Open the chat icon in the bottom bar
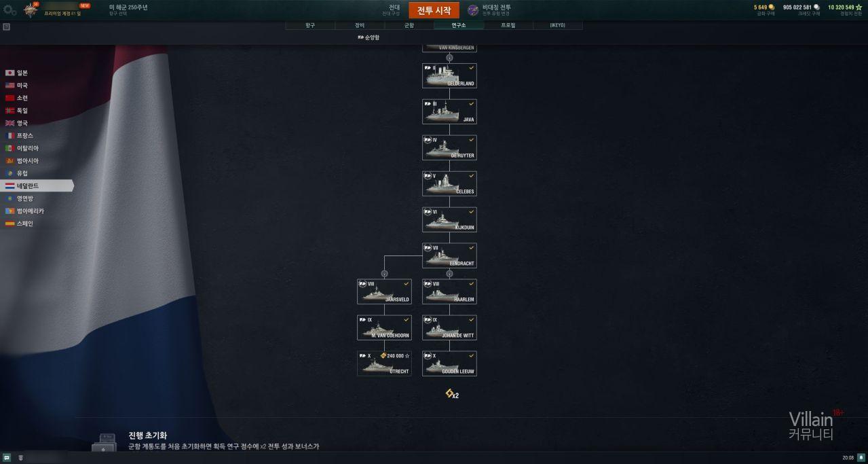Image resolution: width=868 pixels, height=464 pixels. 7,458
